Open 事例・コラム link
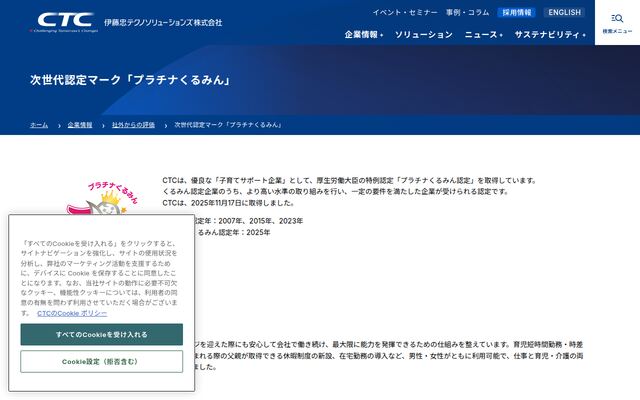The image size is (640, 400). (x=467, y=13)
